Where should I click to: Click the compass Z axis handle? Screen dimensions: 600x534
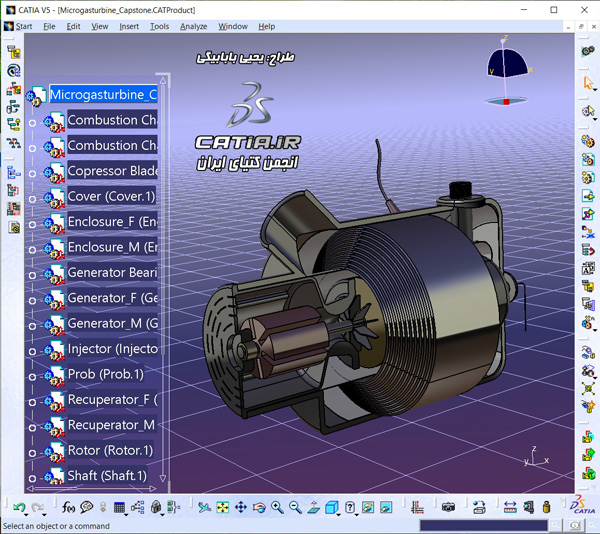(x=504, y=39)
